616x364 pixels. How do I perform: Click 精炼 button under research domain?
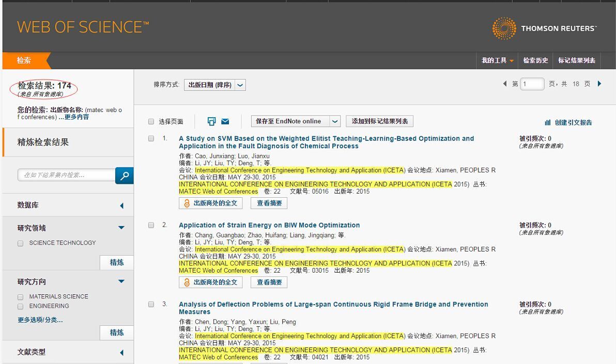pos(117,262)
